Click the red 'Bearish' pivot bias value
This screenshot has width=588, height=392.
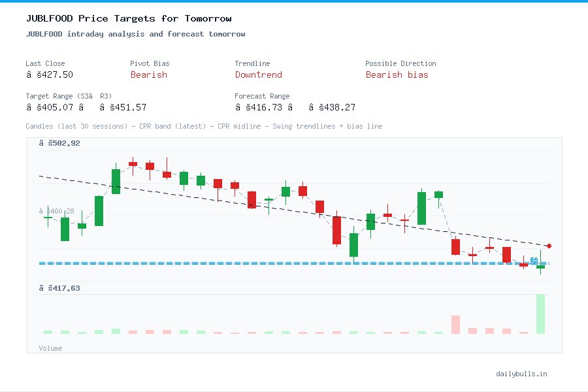pos(148,74)
